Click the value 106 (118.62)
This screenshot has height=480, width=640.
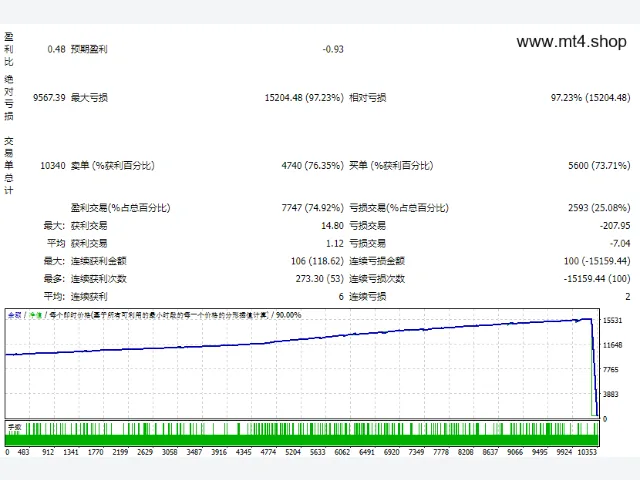[317, 261]
